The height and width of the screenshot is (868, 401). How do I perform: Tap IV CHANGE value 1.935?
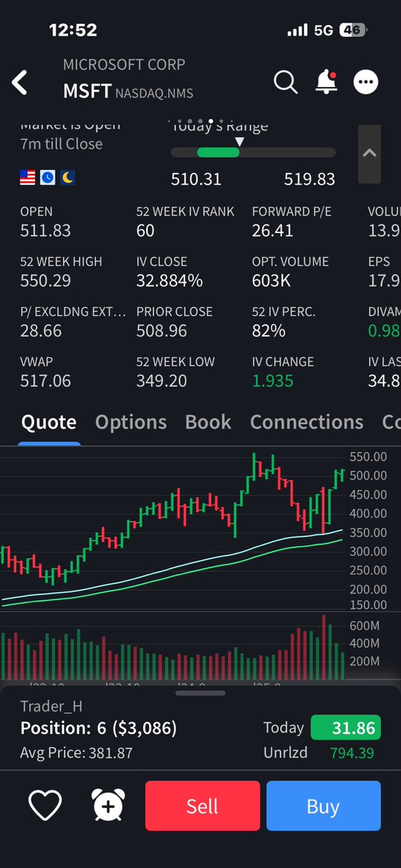[272, 381]
